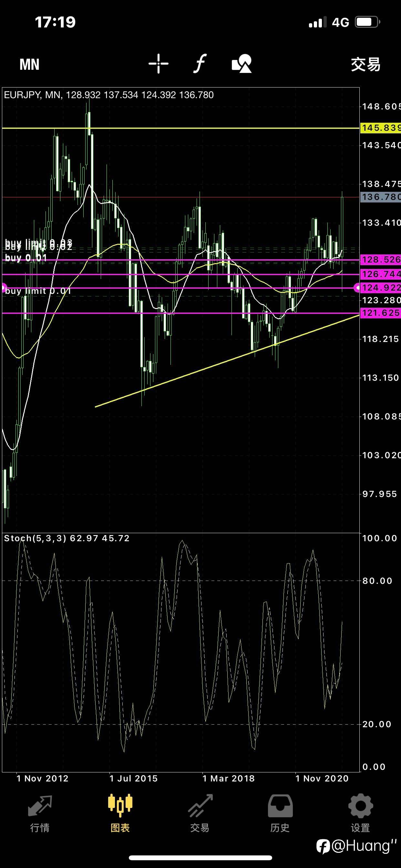Activate the crosshair tool

coord(159,63)
